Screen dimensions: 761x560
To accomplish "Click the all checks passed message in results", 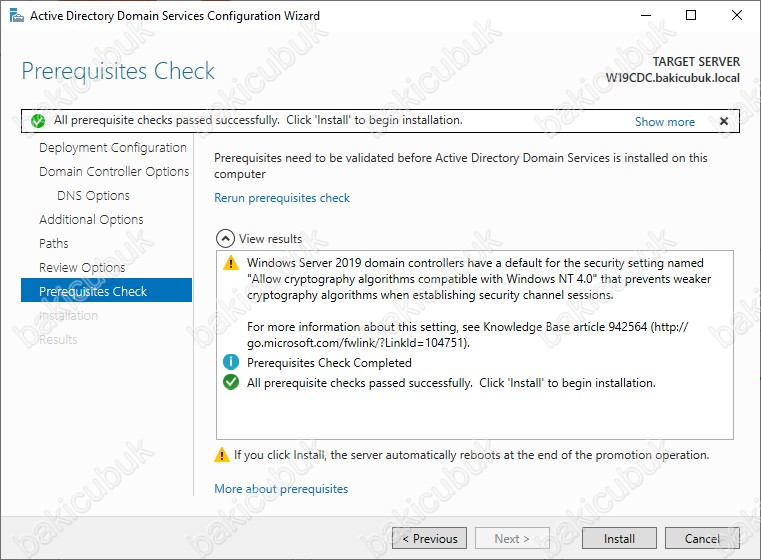I will click(x=451, y=383).
